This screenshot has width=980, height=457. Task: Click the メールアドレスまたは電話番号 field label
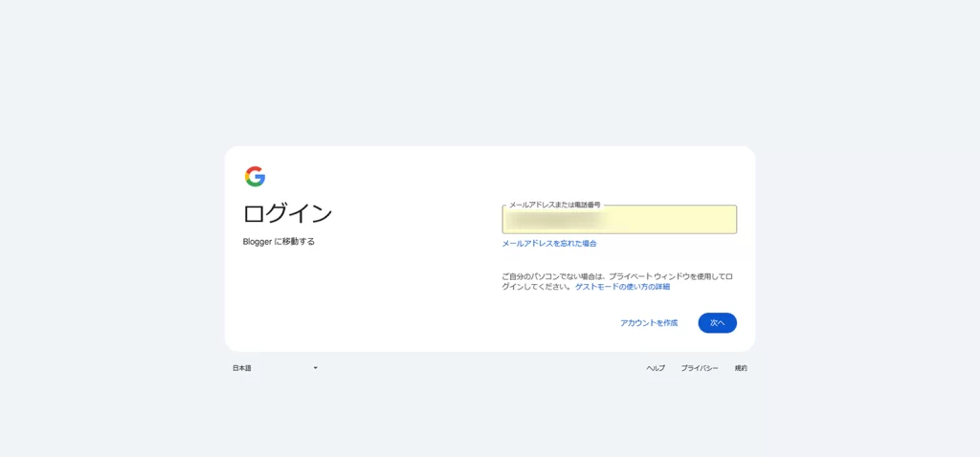point(555,205)
